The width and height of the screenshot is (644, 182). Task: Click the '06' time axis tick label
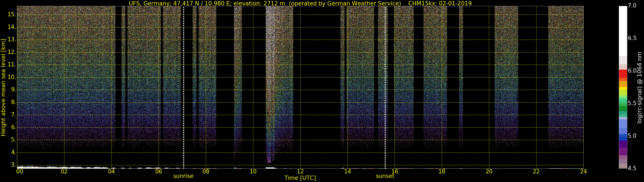coord(159,172)
